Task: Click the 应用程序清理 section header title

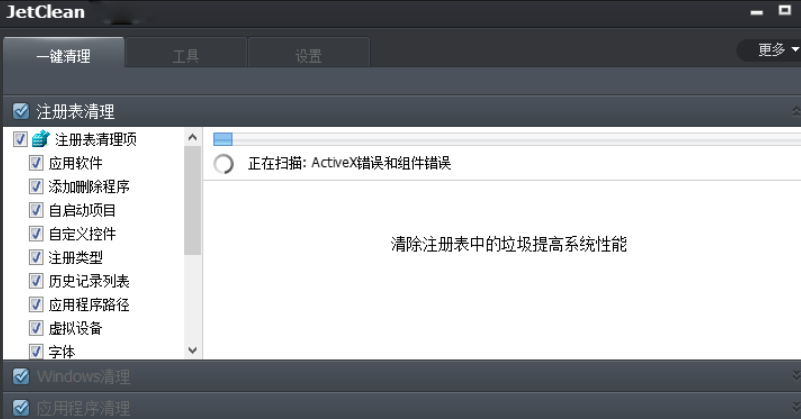Action: [83, 408]
